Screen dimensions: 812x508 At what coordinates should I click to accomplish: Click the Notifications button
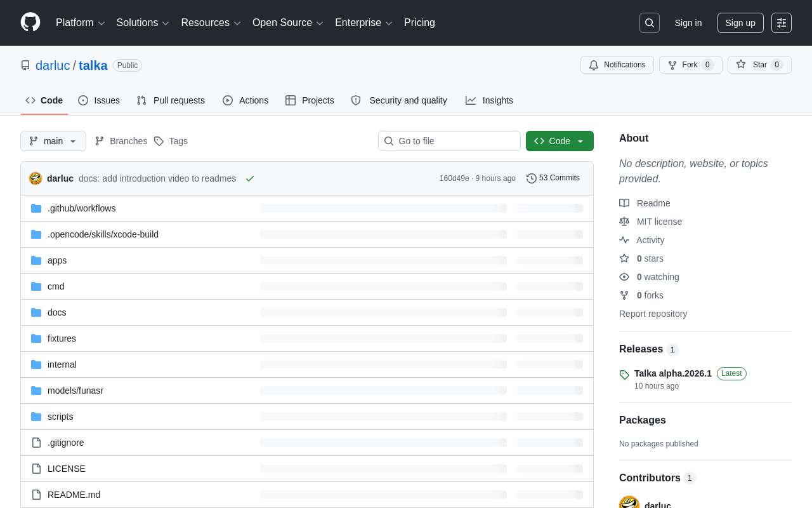[617, 65]
